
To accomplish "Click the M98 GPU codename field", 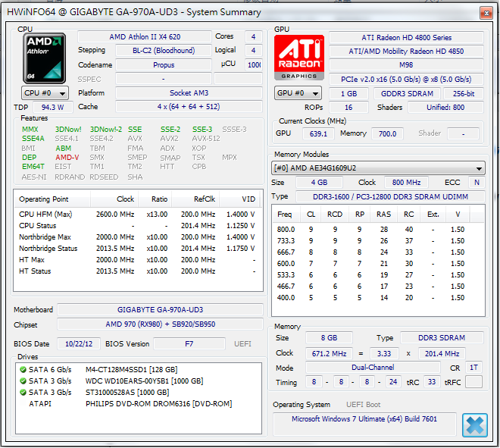I will 407,65.
